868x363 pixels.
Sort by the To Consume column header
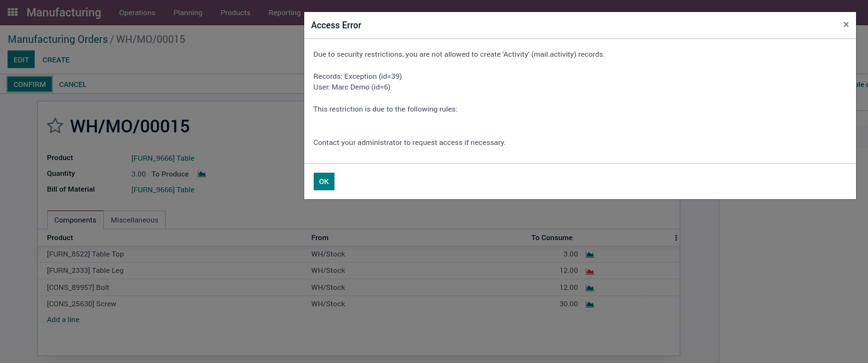click(x=552, y=238)
